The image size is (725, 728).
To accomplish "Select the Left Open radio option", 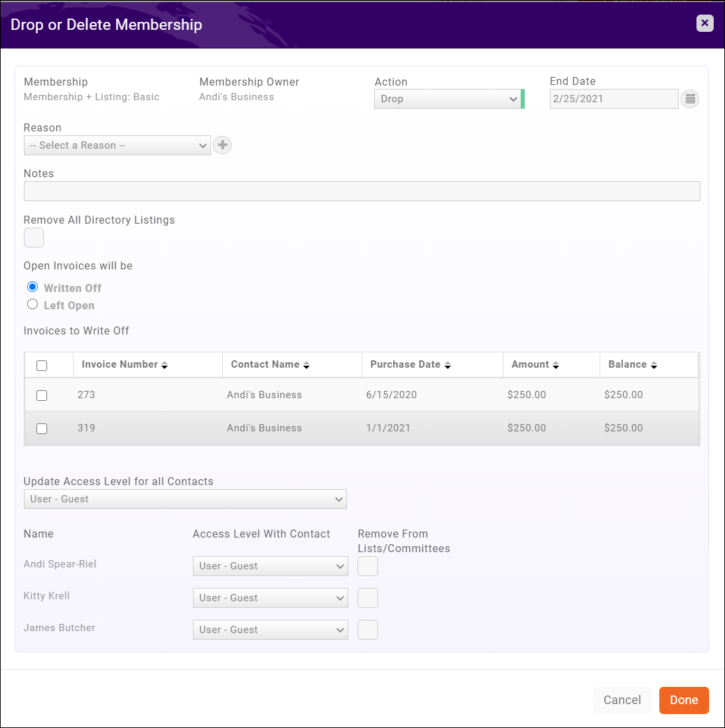I will [x=33, y=304].
